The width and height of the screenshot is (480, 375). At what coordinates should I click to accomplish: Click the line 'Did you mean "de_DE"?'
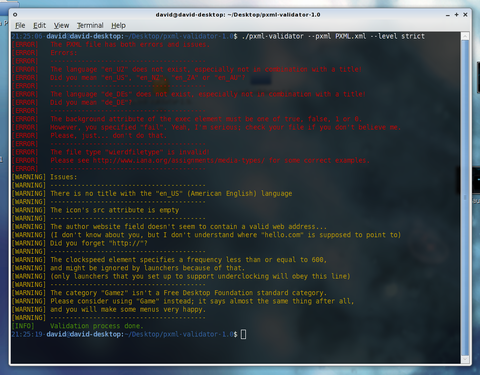pos(91,102)
